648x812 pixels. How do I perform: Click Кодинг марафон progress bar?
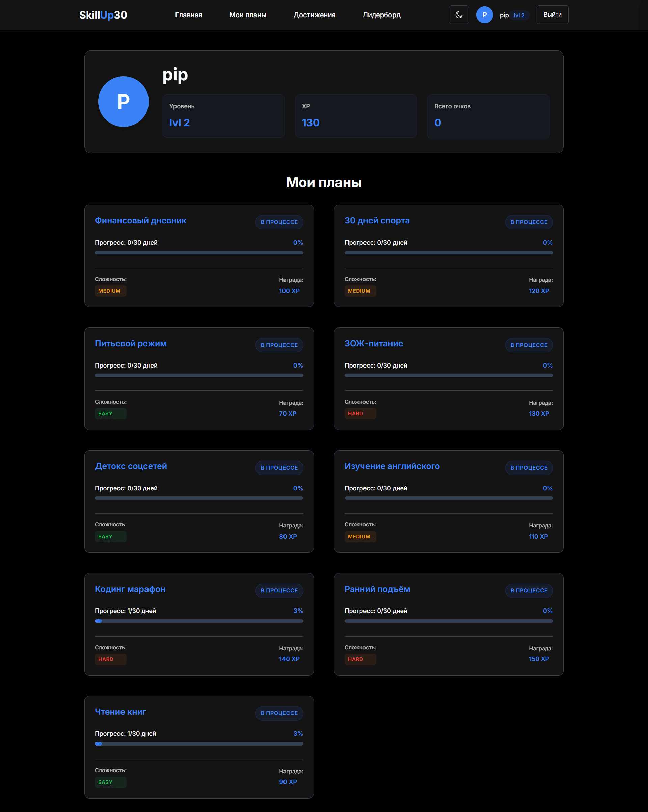[x=199, y=621]
